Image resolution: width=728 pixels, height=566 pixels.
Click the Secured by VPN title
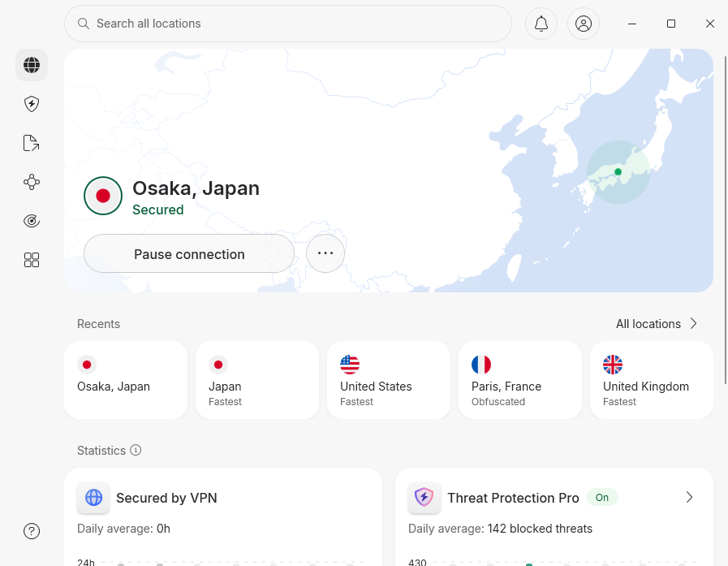[166, 498]
